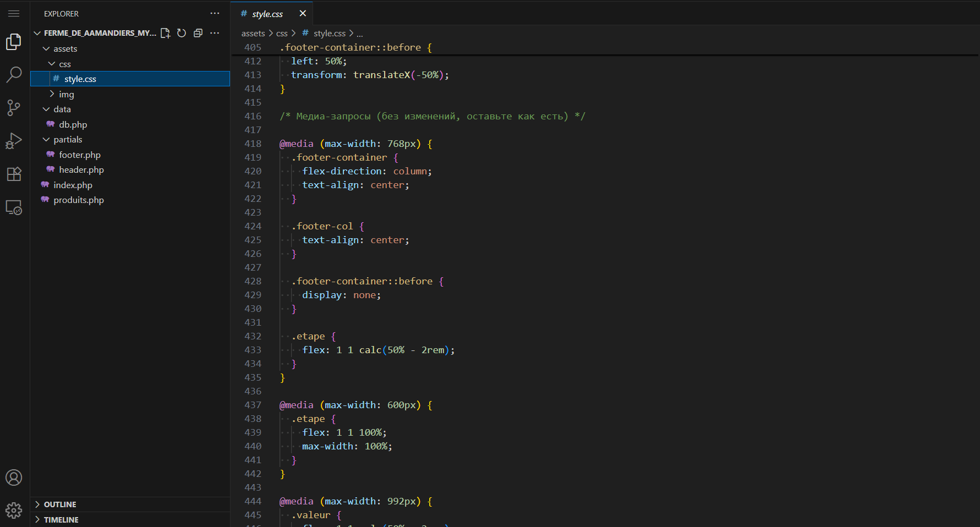Click the assets breadcrumb segment
Image resolution: width=980 pixels, height=527 pixels.
pyautogui.click(x=253, y=34)
